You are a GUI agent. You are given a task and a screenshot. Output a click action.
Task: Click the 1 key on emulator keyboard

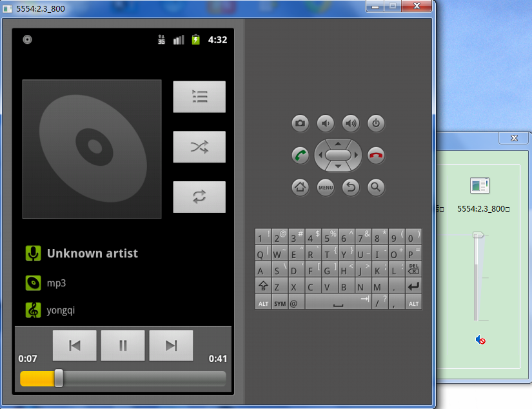coord(263,237)
